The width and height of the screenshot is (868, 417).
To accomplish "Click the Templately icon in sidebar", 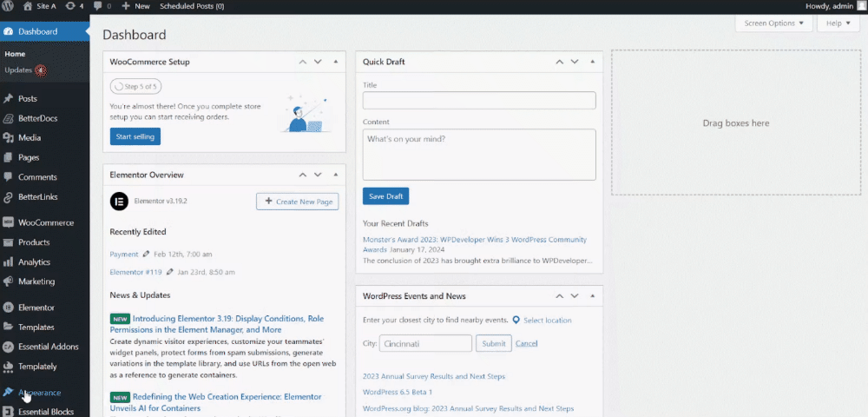I will click(8, 367).
